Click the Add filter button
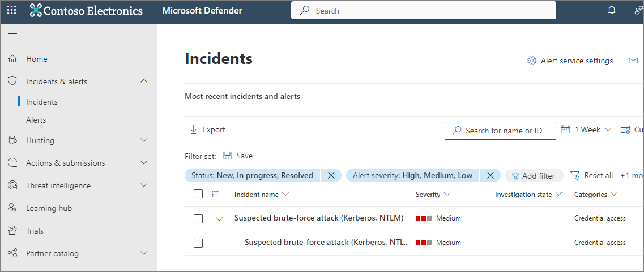Viewport: 644px width, 272px height. tap(534, 176)
